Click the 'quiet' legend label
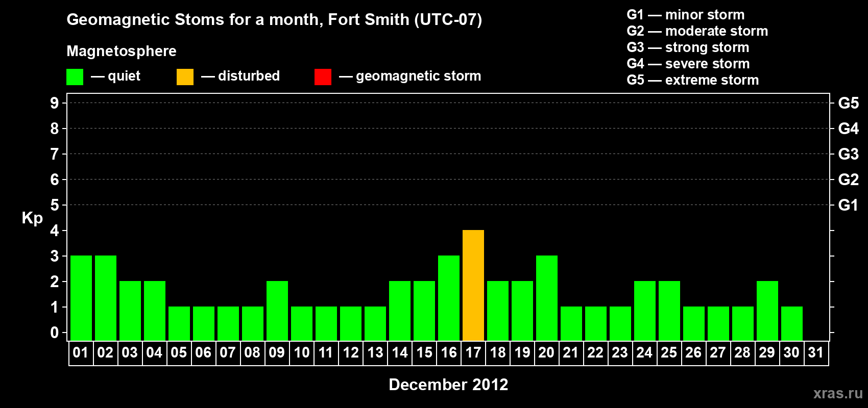The width and height of the screenshot is (868, 408). pyautogui.click(x=124, y=76)
